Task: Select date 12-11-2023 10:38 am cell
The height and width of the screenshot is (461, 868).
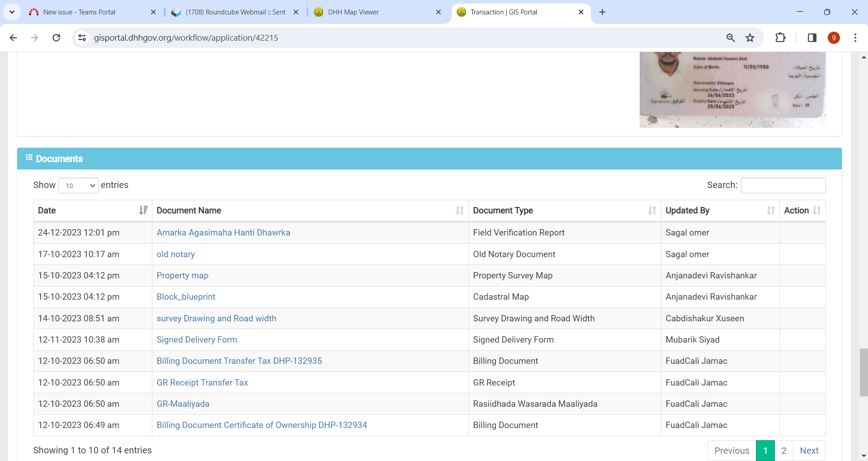Action: (93, 340)
